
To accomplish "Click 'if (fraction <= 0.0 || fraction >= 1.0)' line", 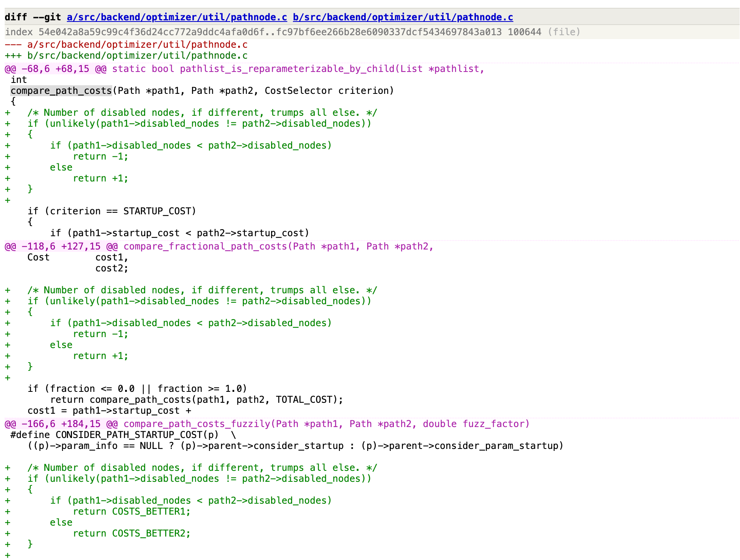I will point(137,389).
